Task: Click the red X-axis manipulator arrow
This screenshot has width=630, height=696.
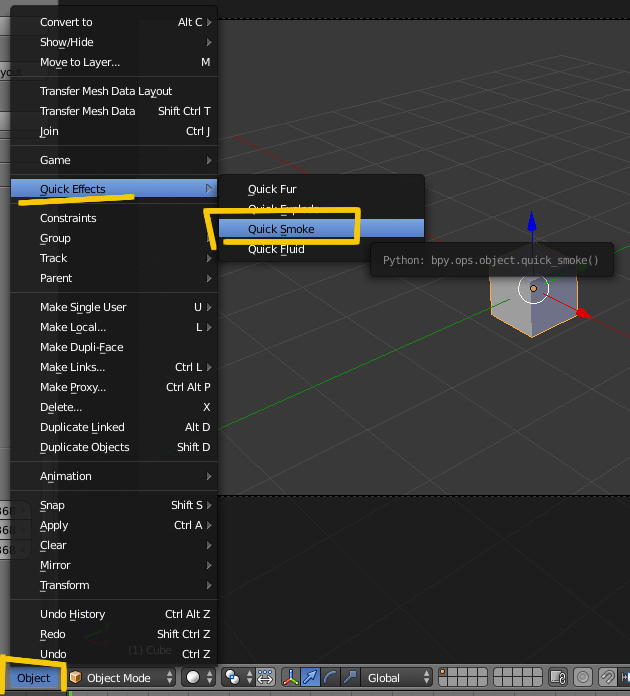Action: [x=583, y=313]
